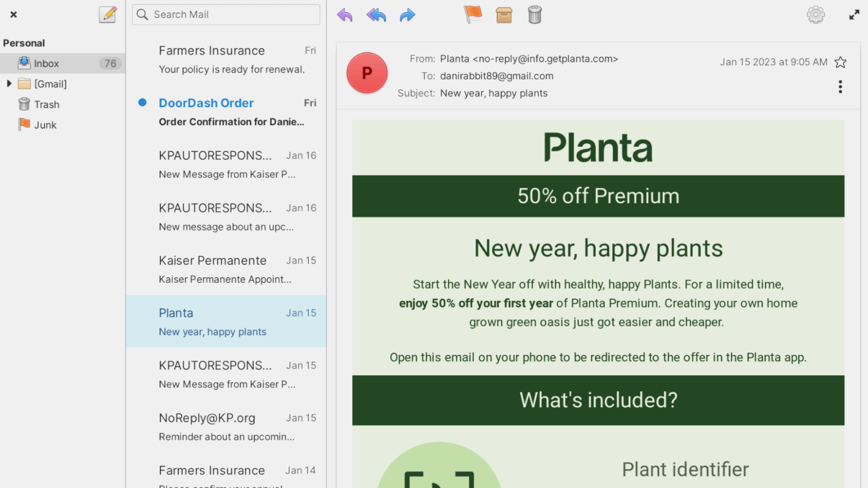Reply all using the double arrow icon
The height and width of the screenshot is (488, 868).
tap(376, 15)
